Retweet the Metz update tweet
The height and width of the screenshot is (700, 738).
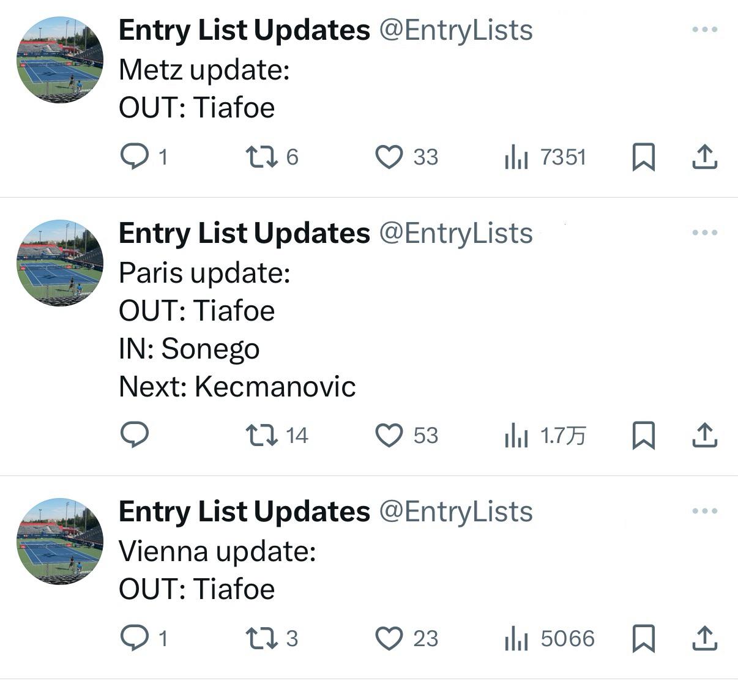(x=261, y=157)
